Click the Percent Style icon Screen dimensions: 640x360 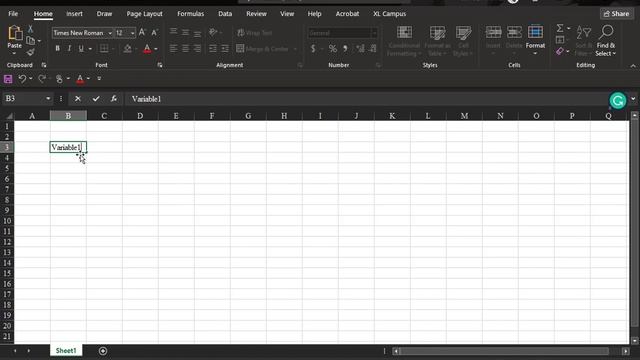coord(333,49)
